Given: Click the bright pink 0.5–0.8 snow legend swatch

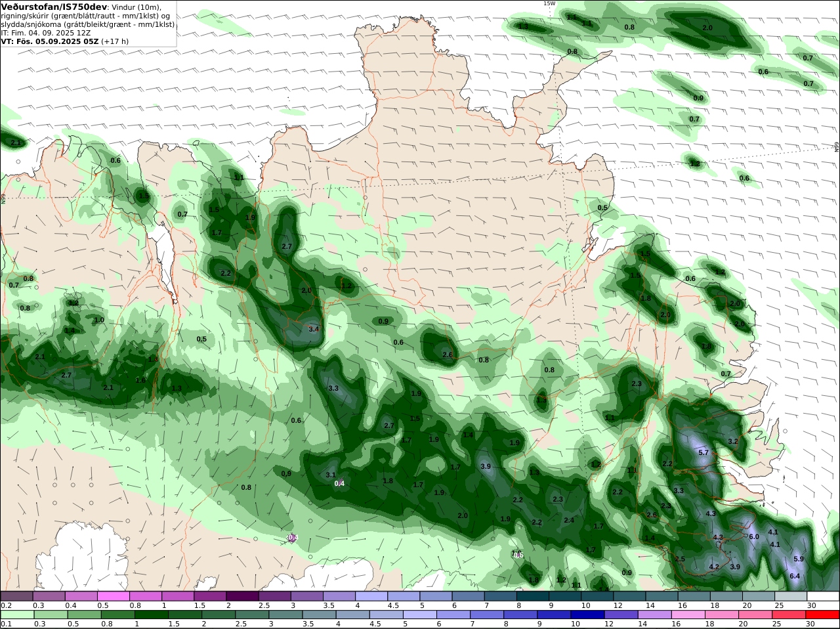Looking at the screenshot, I should pos(114,596).
